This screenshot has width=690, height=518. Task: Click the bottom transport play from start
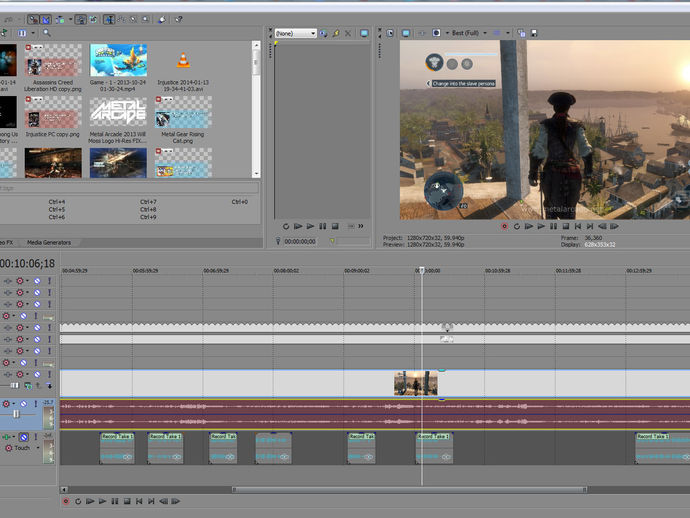90,501
